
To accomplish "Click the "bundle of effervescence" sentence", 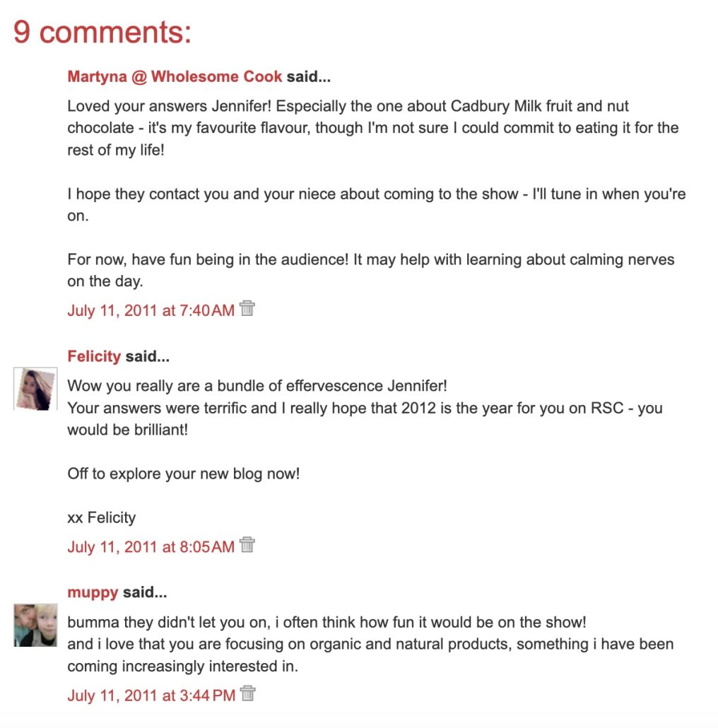I will [x=257, y=387].
